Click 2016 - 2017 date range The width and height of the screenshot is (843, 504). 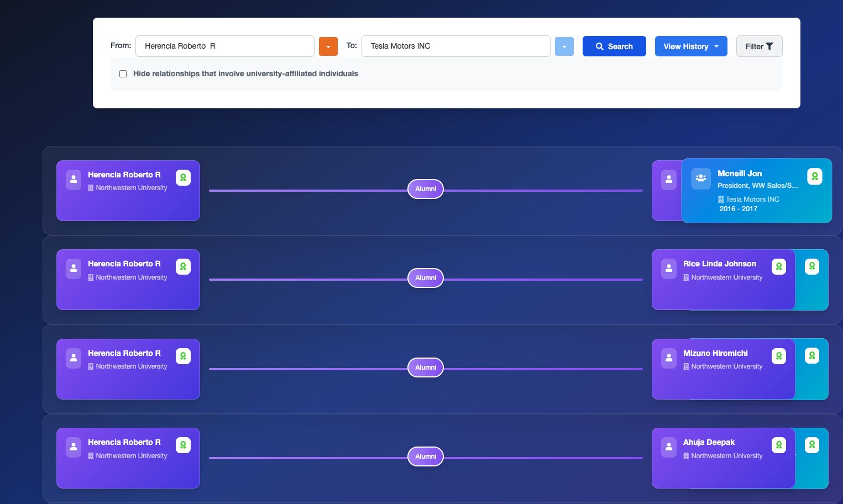739,209
